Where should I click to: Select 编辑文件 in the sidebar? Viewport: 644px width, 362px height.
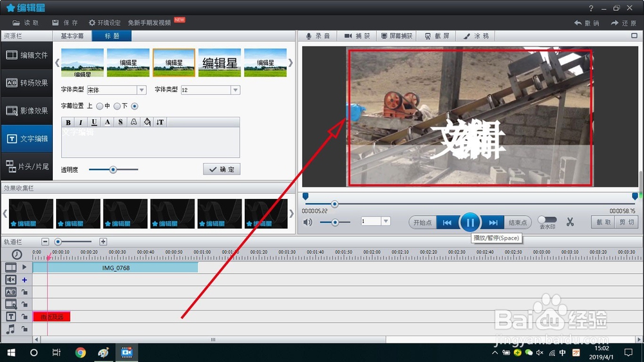pyautogui.click(x=27, y=55)
